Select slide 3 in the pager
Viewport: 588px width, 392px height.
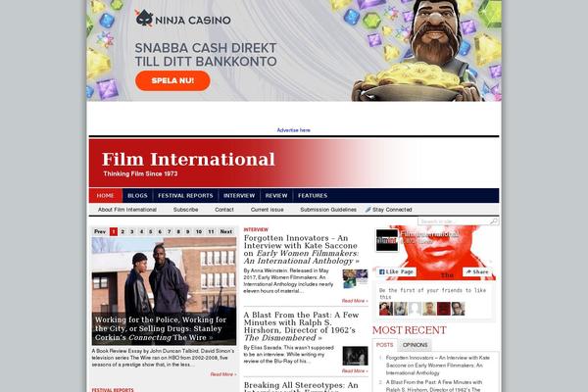(131, 231)
